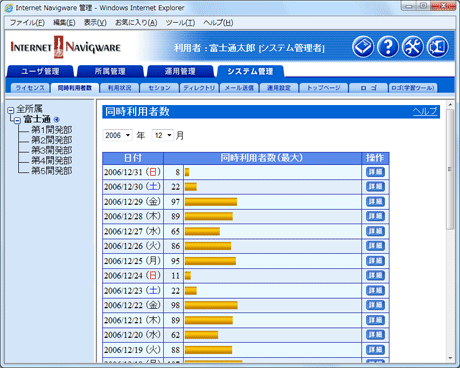Select 富士通 in the tree

37,119
